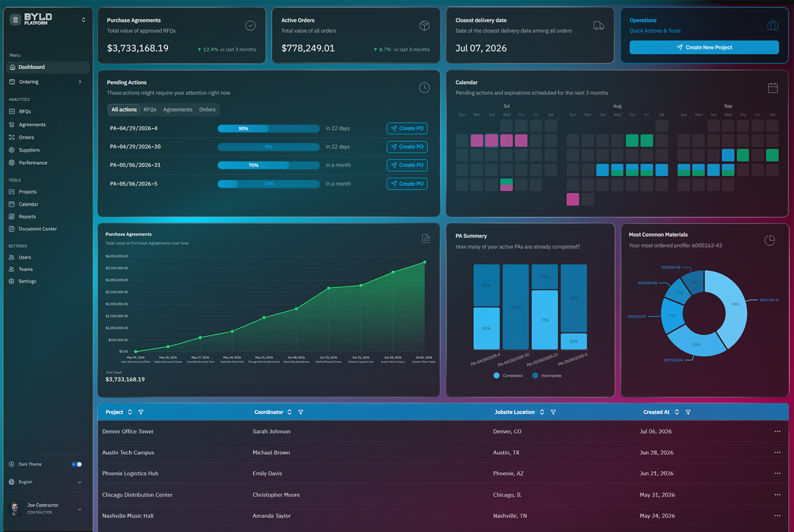Open Calendar in the Tools sidebar
Screen dimensions: 794x532
pyautogui.click(x=28, y=204)
